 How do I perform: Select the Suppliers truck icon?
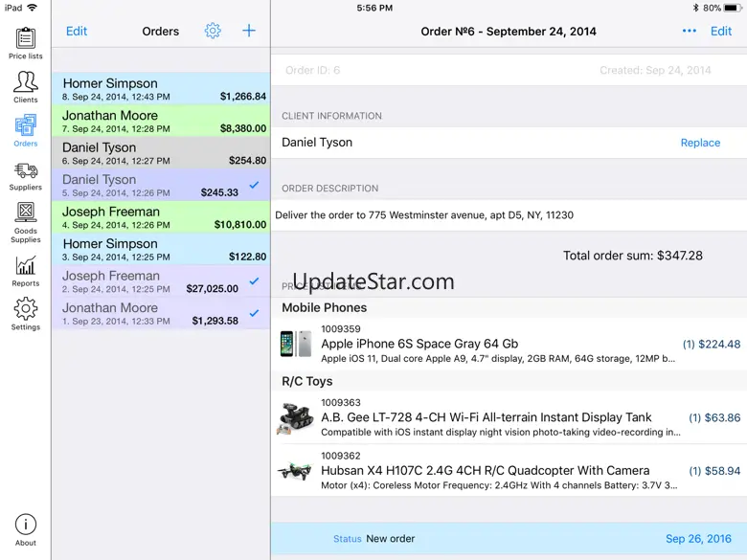(x=26, y=171)
